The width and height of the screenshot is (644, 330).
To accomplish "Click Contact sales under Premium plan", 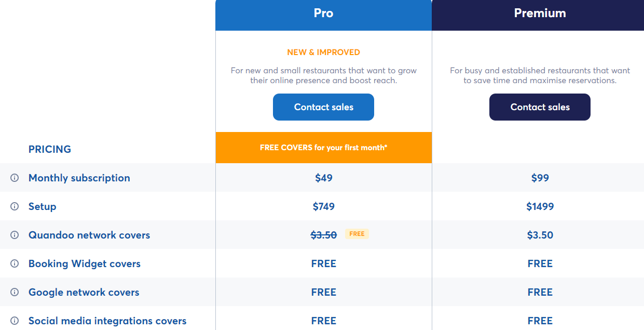I will tap(540, 107).
